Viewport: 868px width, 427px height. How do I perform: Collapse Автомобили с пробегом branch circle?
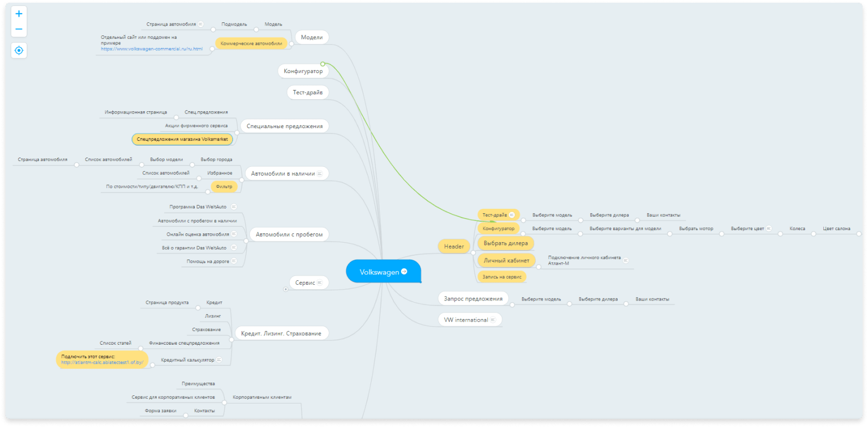tap(246, 240)
